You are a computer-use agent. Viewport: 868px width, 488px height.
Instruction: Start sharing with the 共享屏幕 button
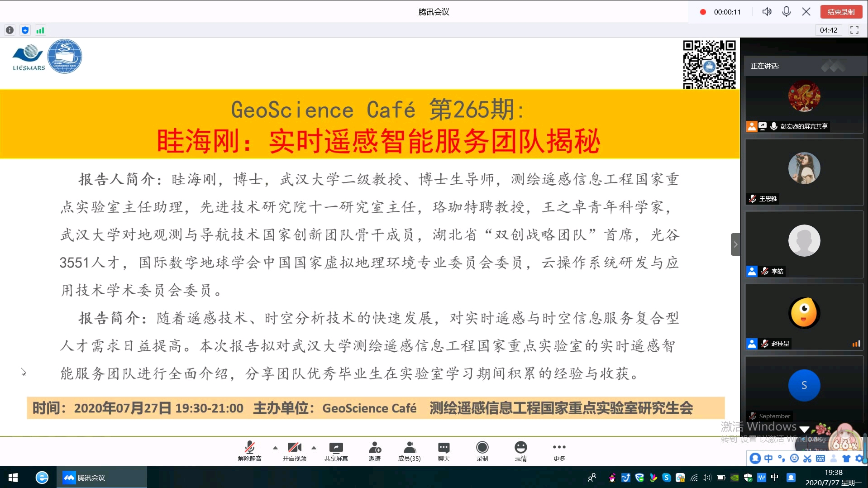(336, 451)
